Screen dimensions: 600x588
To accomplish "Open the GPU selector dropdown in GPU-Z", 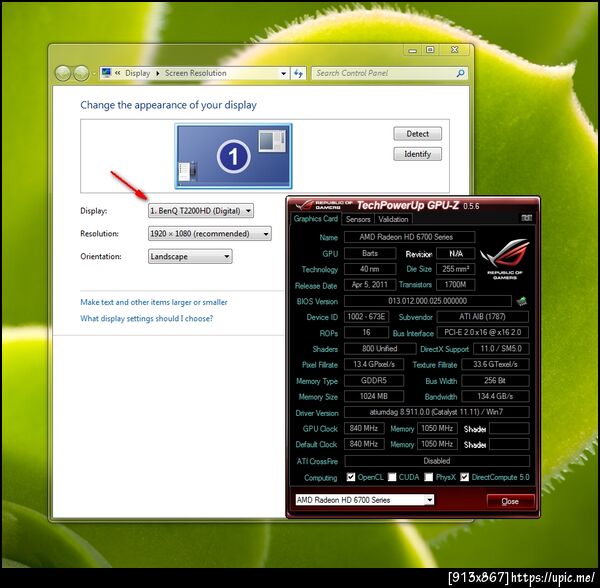I will 365,500.
